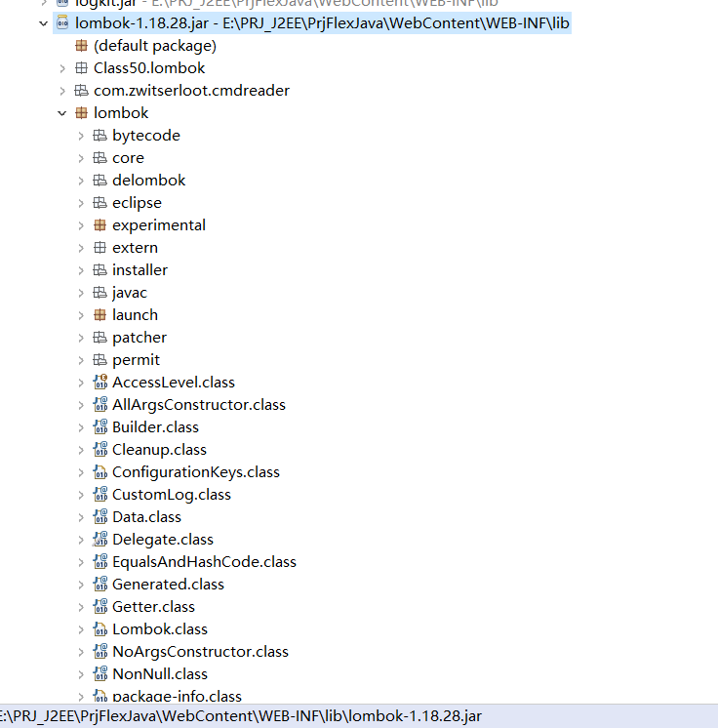718x728 pixels.
Task: Select Builder.class file
Action: 155,427
